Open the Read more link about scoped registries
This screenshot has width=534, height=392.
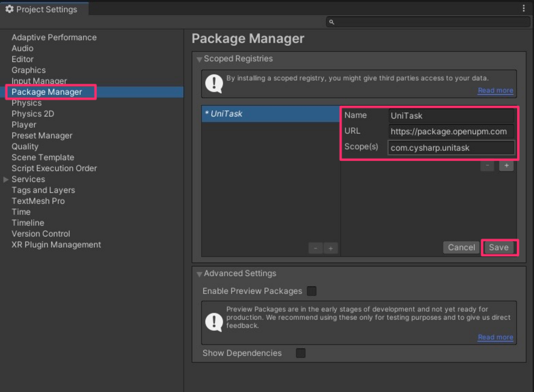[x=495, y=90]
